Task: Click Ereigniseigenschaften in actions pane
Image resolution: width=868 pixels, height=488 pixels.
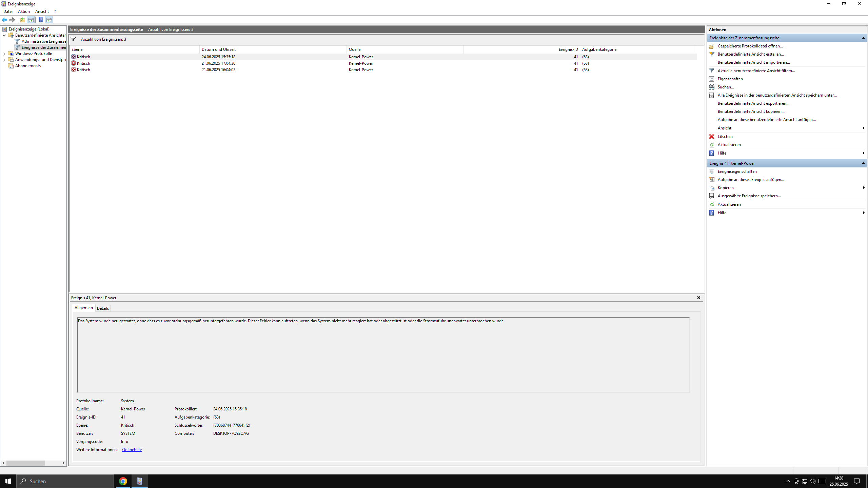Action: point(737,171)
